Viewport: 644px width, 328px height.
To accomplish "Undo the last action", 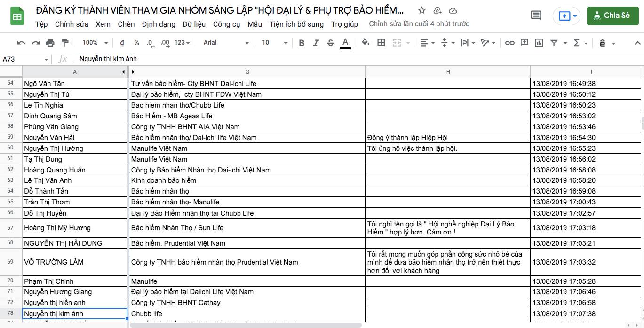I will (x=21, y=43).
